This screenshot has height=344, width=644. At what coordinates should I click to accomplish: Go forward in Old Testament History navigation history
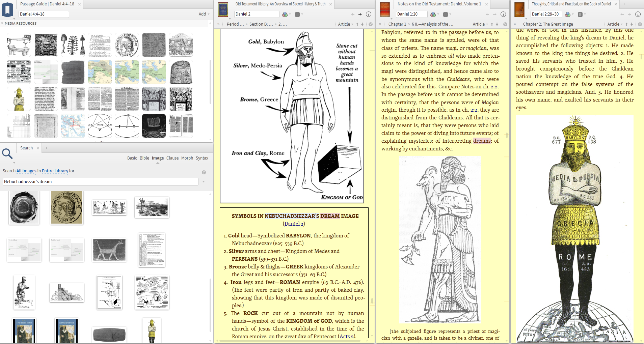(360, 14)
